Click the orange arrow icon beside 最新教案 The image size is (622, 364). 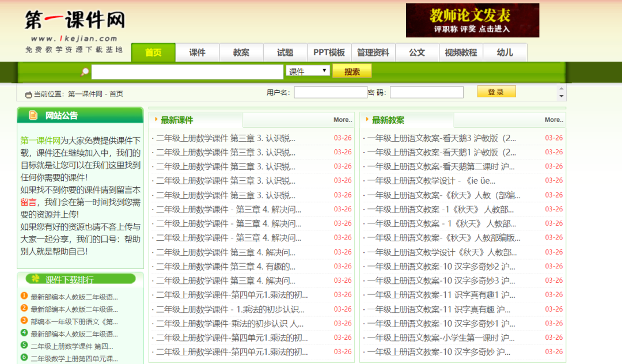click(367, 120)
